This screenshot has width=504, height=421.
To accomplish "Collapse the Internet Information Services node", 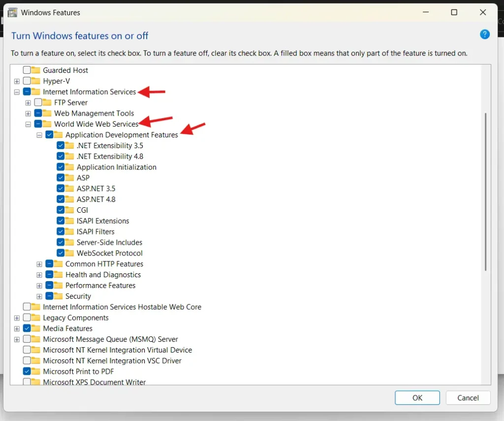I will click(x=17, y=92).
